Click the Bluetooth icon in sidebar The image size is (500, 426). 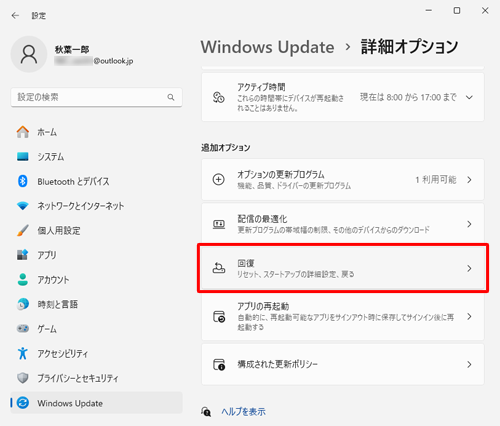click(23, 181)
